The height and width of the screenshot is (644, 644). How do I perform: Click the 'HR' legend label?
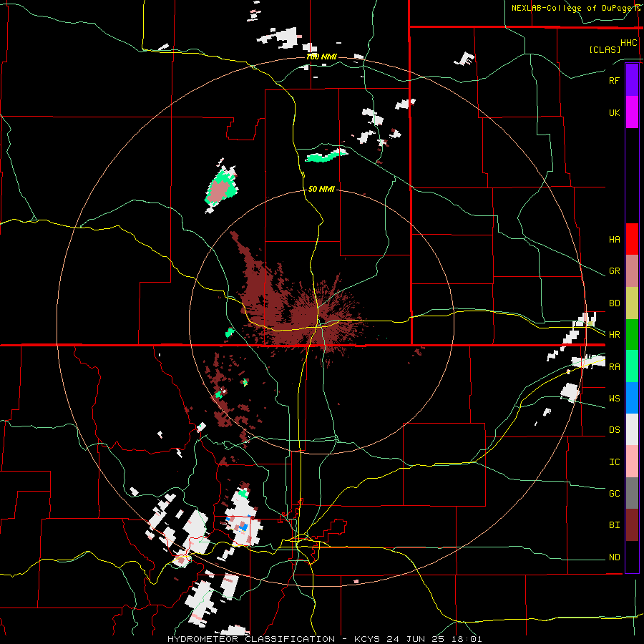tap(614, 335)
